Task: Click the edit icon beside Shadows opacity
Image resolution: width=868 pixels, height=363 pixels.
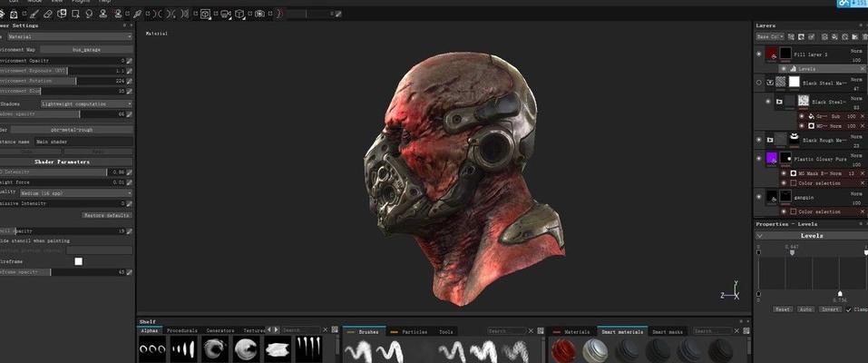Action: [129, 114]
